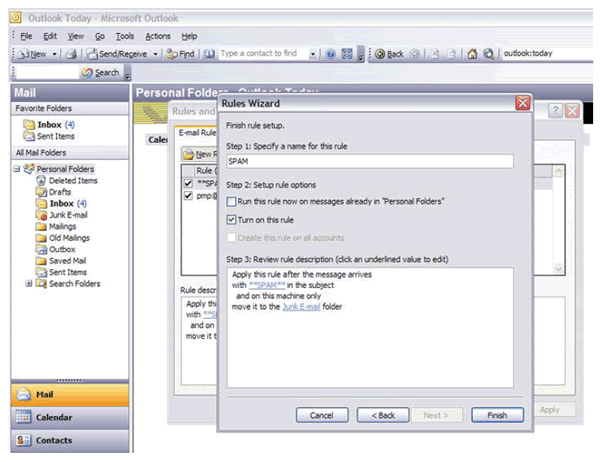The image size is (600, 462).
Task: Click the Favorite Folders header
Action: coord(70,108)
